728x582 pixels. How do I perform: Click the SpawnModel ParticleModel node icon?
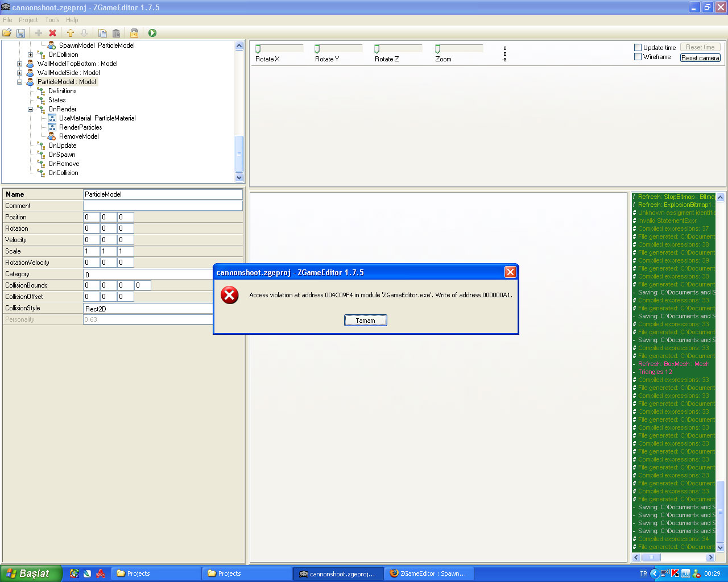coord(52,45)
